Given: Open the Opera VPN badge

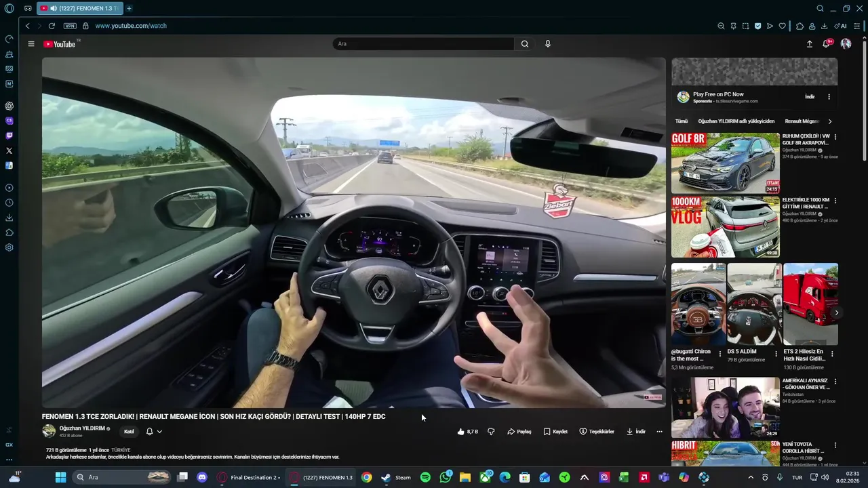Looking at the screenshot, I should 70,26.
